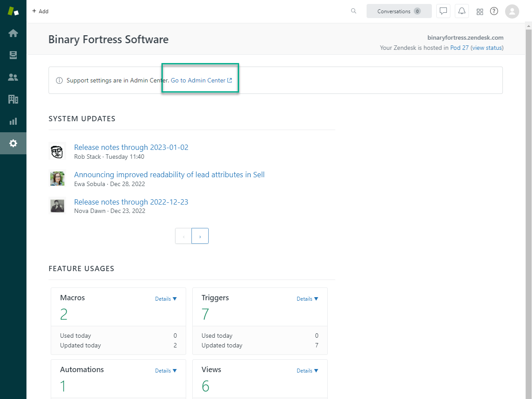Click the search magnifier icon
Image resolution: width=532 pixels, height=399 pixels.
353,11
